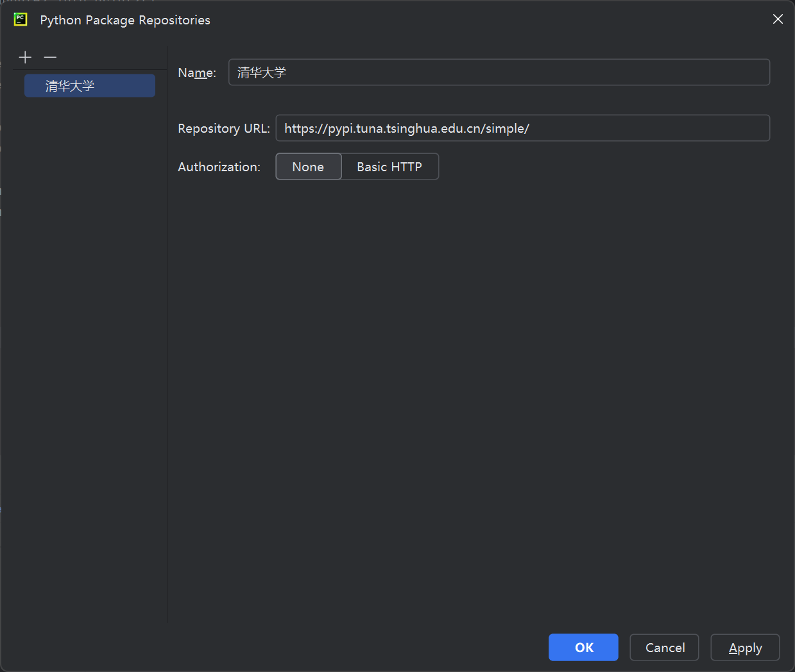Click the PyCharm logo in title bar

pyautogui.click(x=21, y=19)
